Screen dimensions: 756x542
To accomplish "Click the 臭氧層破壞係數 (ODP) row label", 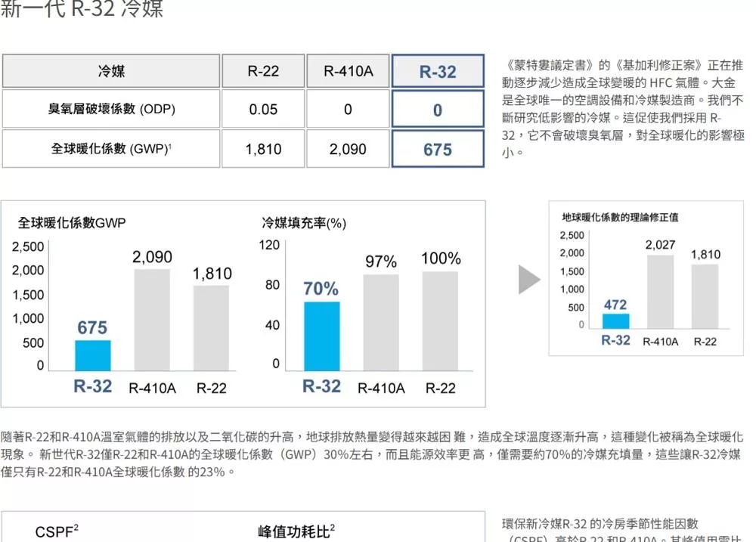I will 111,110.
